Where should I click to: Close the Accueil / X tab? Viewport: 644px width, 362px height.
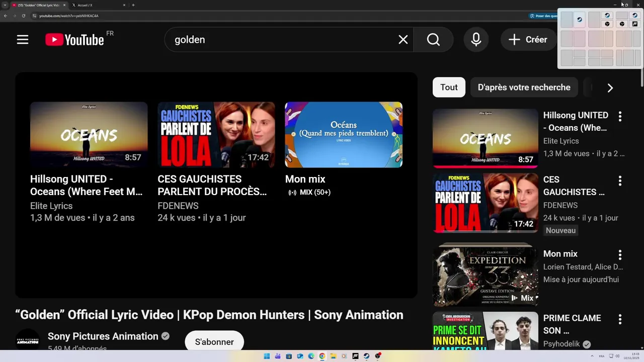tap(124, 5)
